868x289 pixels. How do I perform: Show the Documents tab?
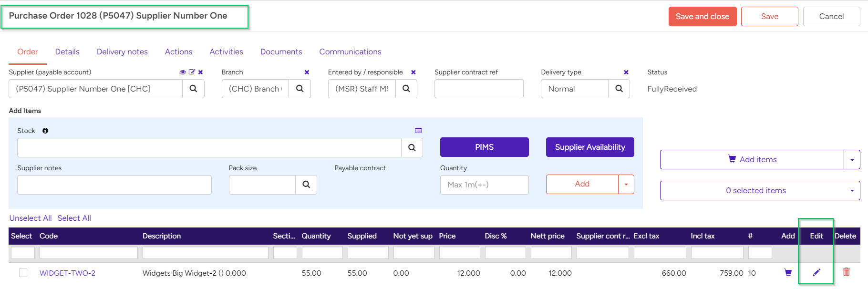tap(281, 52)
